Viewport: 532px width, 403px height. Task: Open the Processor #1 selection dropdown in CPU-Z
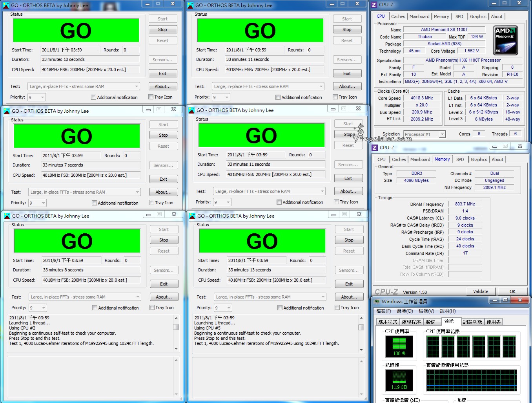(x=425, y=134)
